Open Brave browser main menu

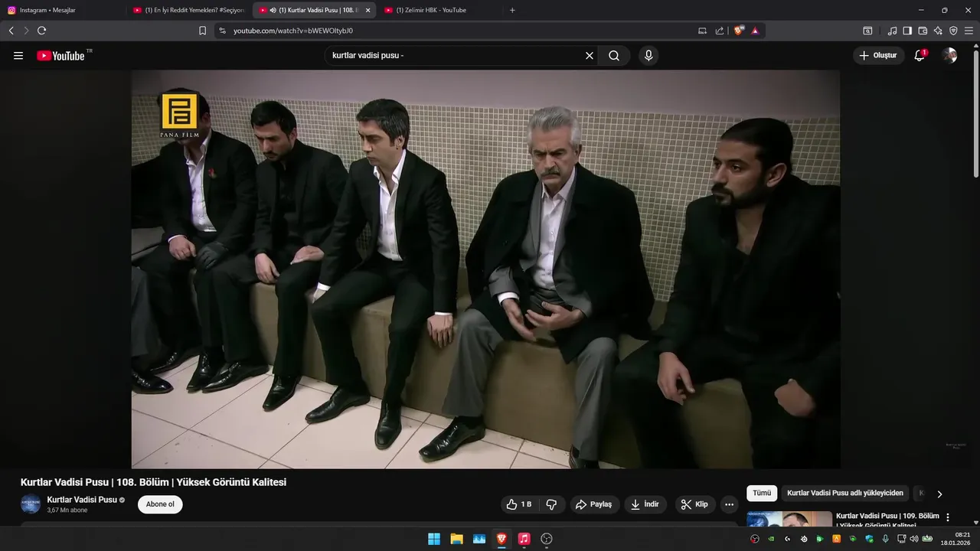click(x=969, y=31)
